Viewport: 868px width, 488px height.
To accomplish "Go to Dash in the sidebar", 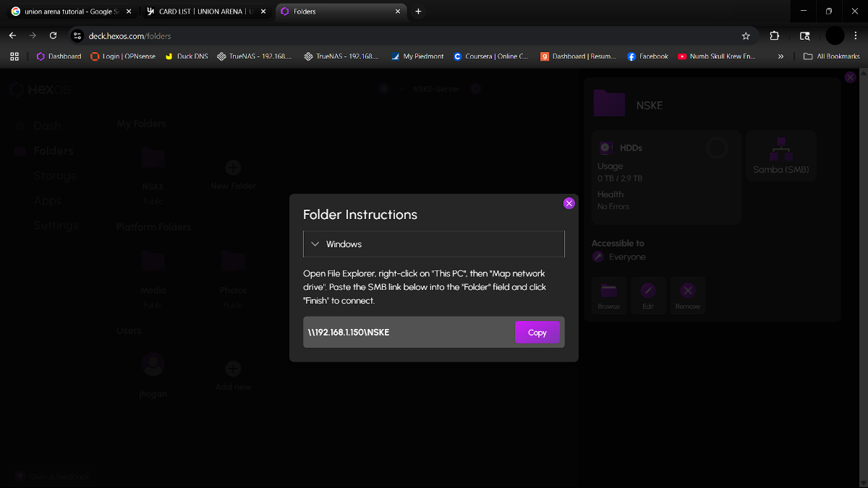I will point(47,126).
